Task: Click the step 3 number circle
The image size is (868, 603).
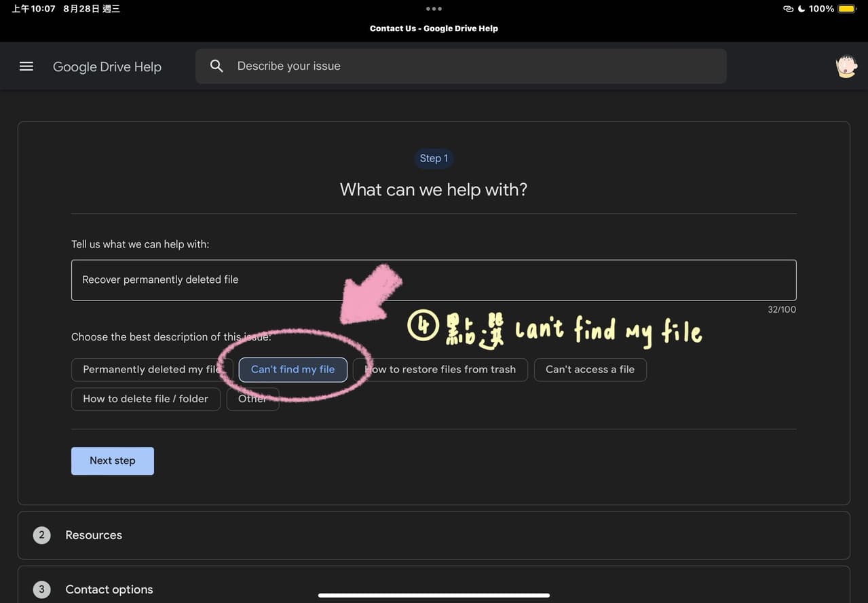Action: 41,589
